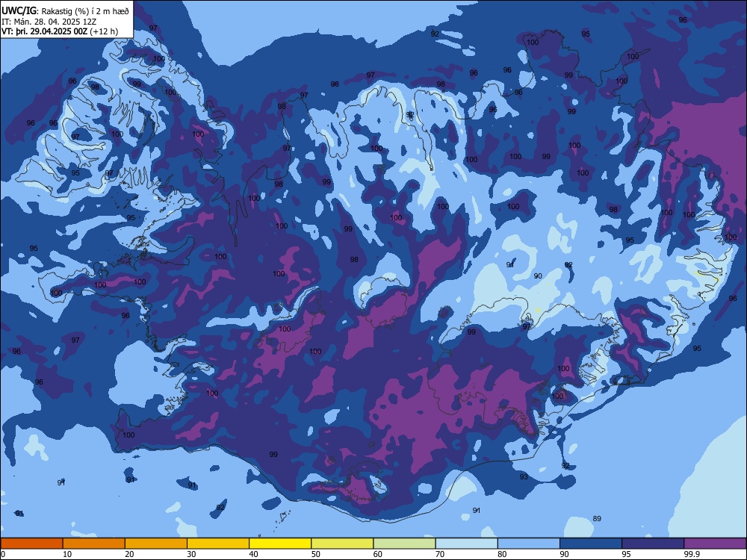Select the '93' humidity value on the map
747x560 pixels.
[524, 476]
